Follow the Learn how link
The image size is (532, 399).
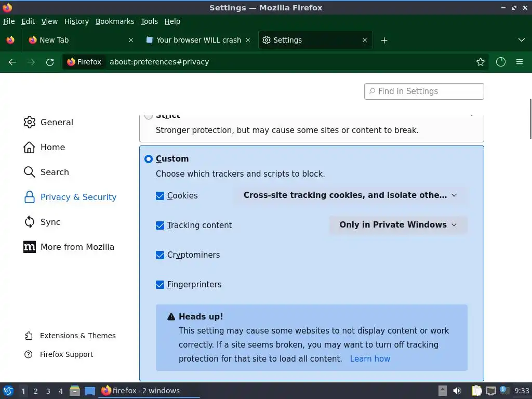click(370, 358)
